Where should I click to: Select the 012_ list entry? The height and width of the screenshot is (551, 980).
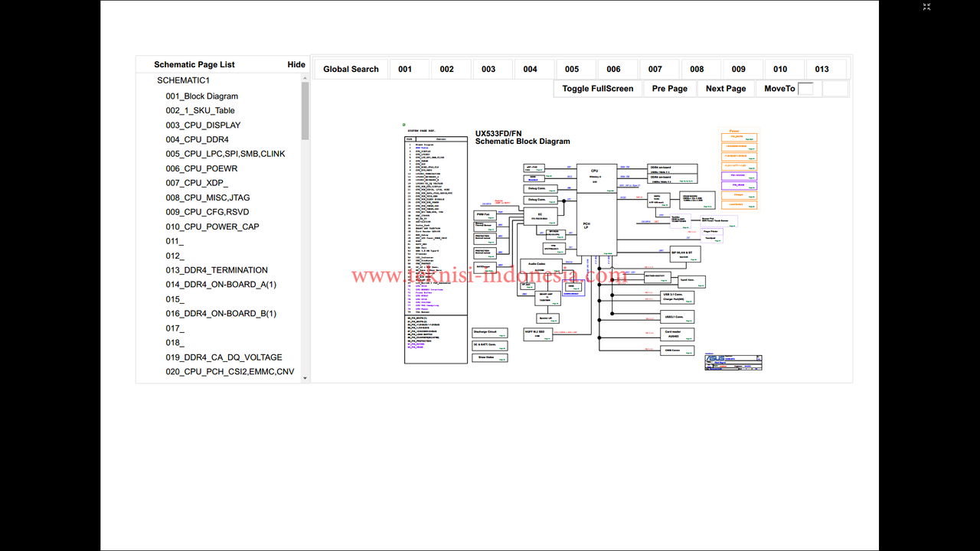pos(175,256)
